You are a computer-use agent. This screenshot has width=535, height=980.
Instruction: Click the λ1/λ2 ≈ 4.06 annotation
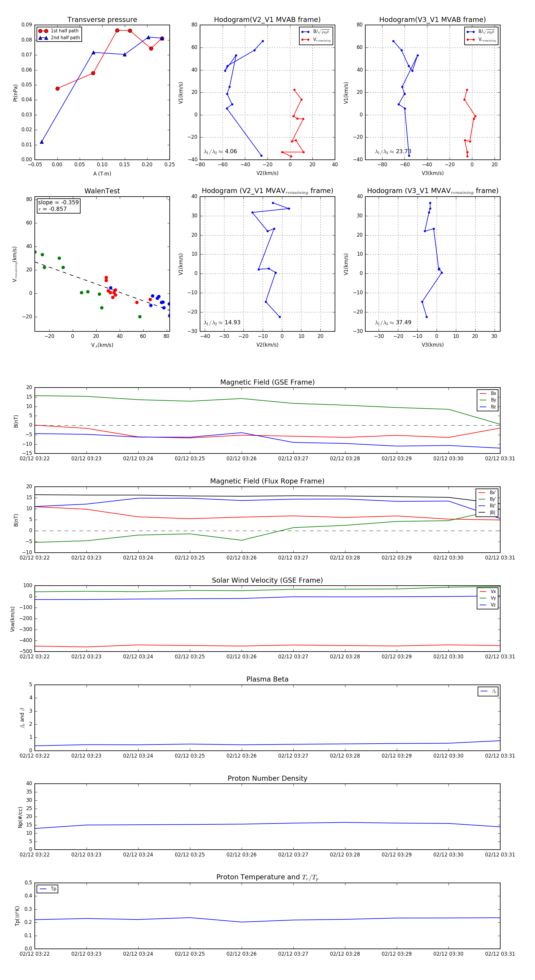(x=220, y=151)
